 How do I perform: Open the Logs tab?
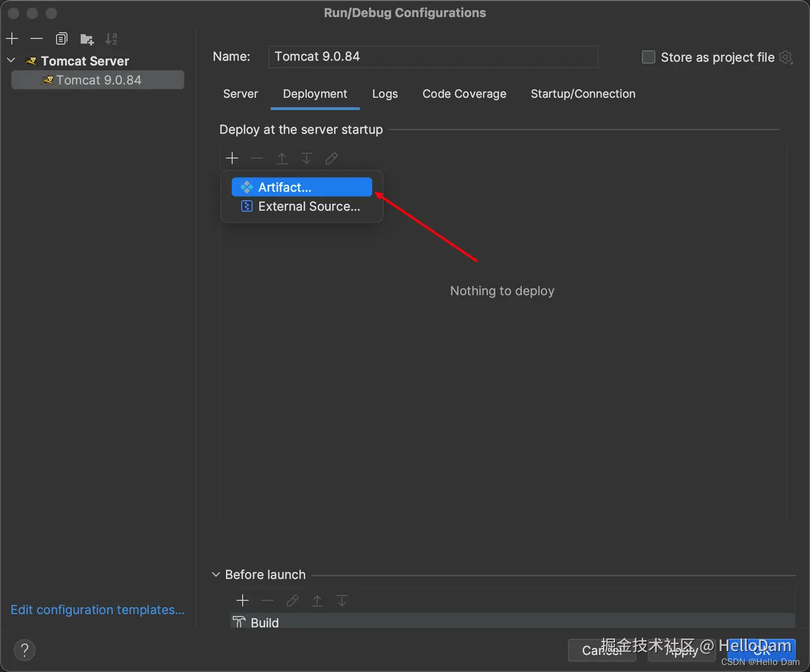(385, 94)
